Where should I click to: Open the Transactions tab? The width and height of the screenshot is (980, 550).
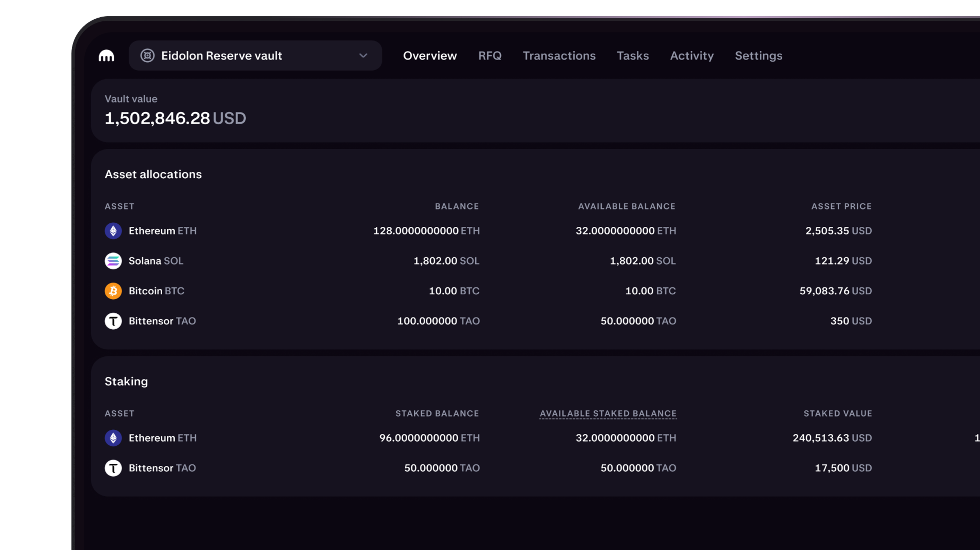tap(559, 55)
